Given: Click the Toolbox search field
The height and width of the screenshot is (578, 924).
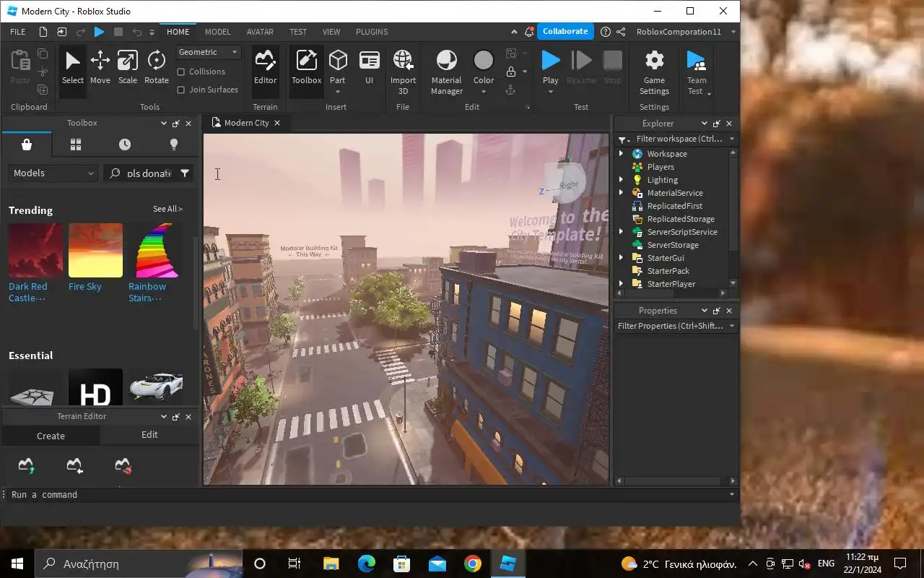Looking at the screenshot, I should (x=147, y=173).
